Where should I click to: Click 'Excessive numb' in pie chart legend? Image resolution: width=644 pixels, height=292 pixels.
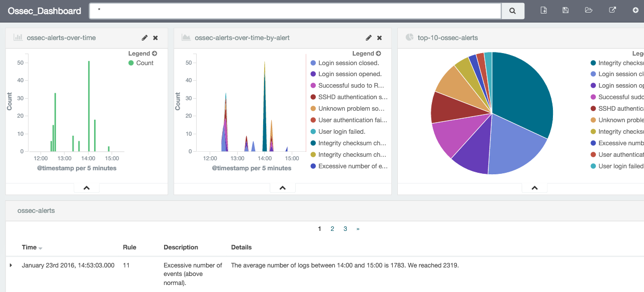(x=621, y=143)
